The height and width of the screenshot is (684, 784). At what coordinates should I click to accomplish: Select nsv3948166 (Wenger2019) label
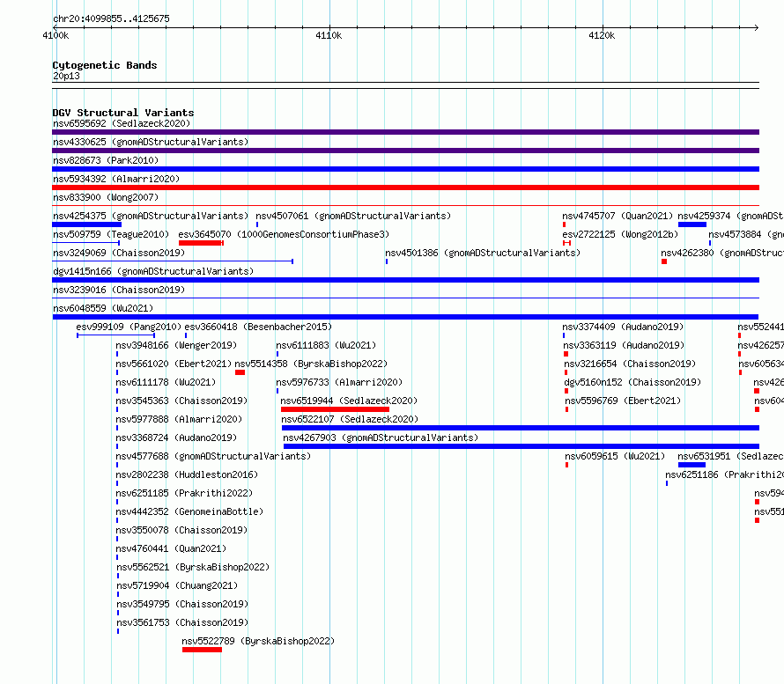pyautogui.click(x=176, y=345)
